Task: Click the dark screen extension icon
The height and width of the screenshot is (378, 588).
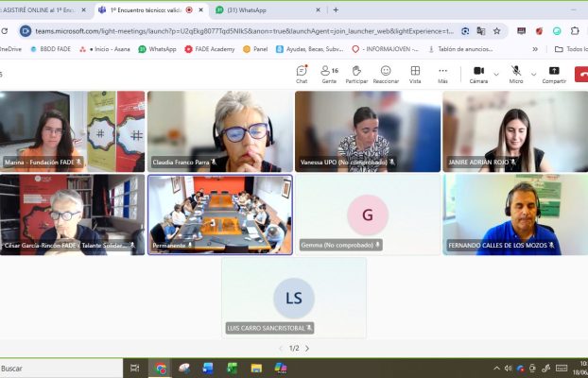Action: coord(521,31)
